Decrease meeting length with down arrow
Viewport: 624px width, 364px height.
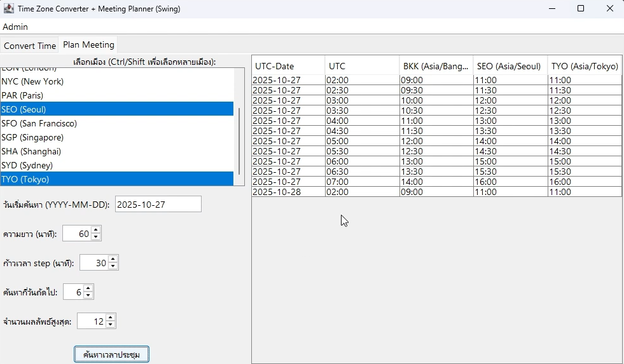(96, 237)
